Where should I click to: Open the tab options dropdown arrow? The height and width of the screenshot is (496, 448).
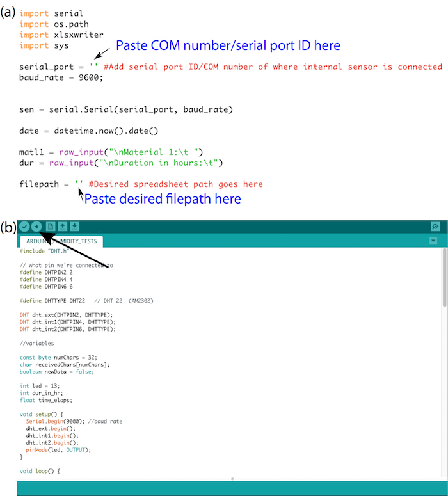[433, 241]
